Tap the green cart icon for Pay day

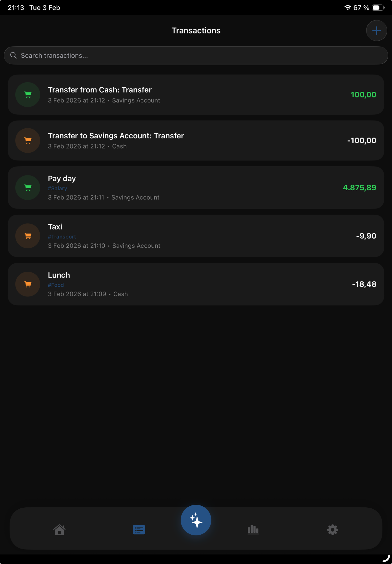click(28, 188)
